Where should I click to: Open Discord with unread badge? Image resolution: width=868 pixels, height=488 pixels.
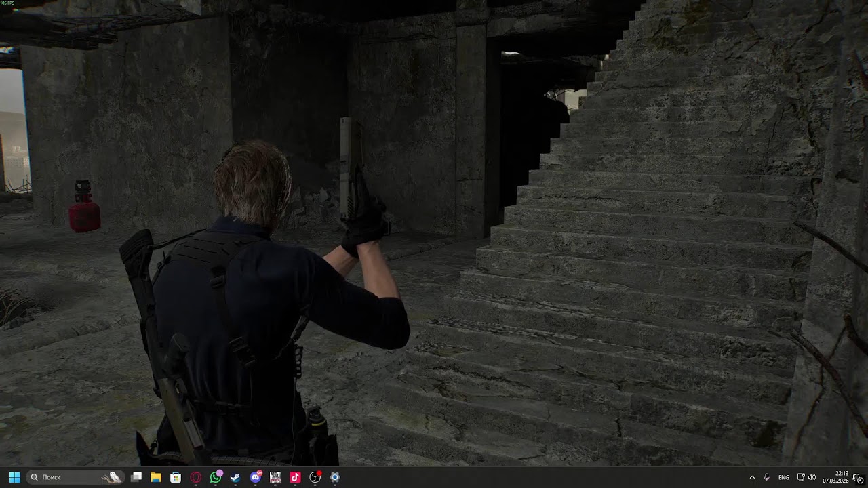tap(256, 477)
